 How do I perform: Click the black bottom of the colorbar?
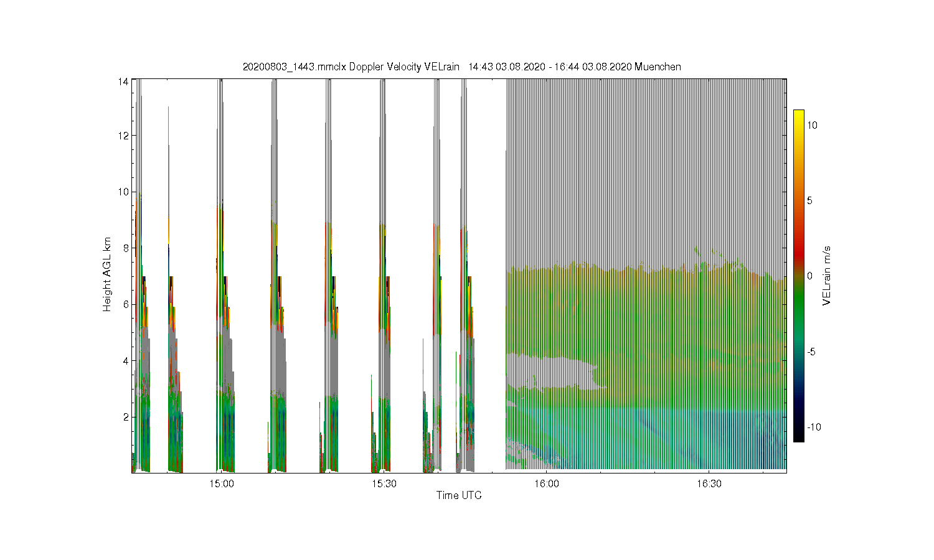(x=798, y=436)
